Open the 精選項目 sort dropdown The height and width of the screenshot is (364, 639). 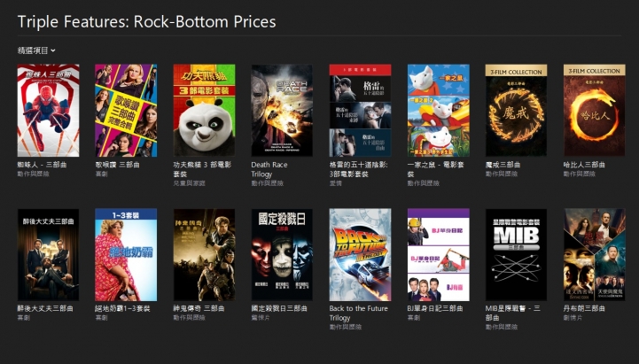[x=36, y=50]
